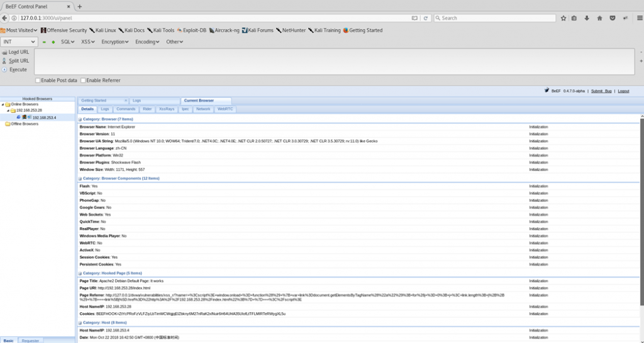Image resolution: width=644 pixels, height=343 pixels.
Task: Select hooked browser 192.168.253.4
Action: tap(45, 118)
